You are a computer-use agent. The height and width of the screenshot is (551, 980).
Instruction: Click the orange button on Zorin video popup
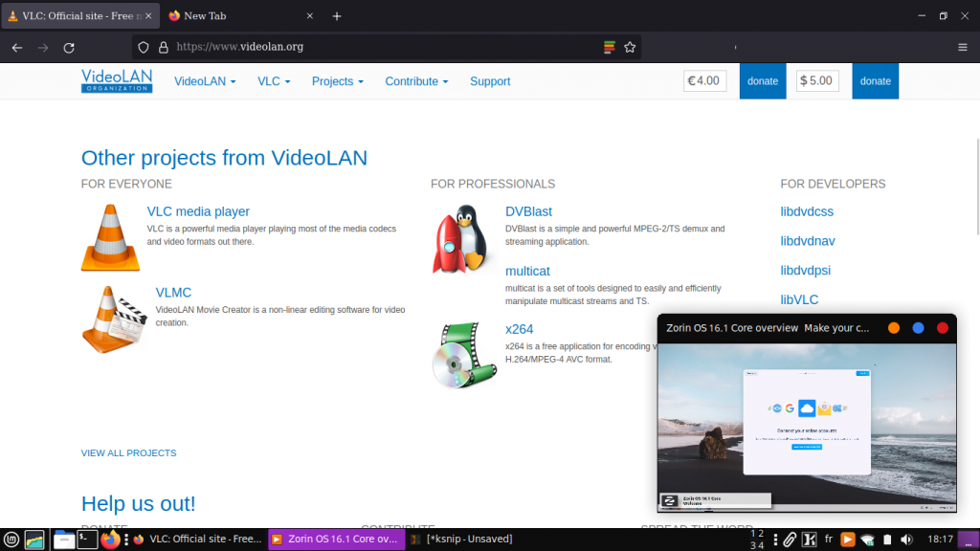pos(894,328)
